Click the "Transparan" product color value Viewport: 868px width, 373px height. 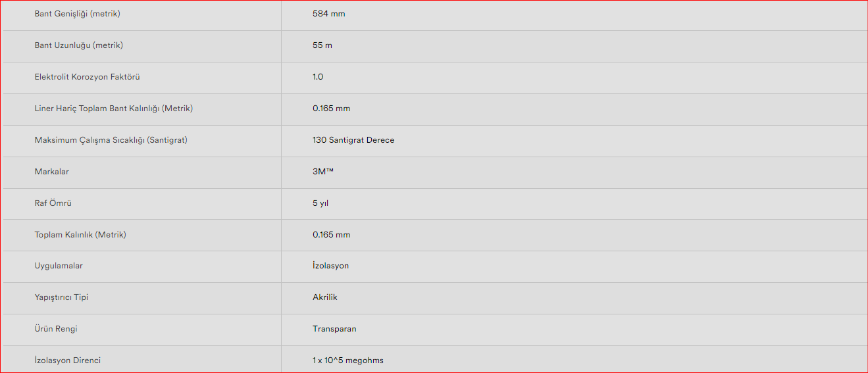[334, 329]
